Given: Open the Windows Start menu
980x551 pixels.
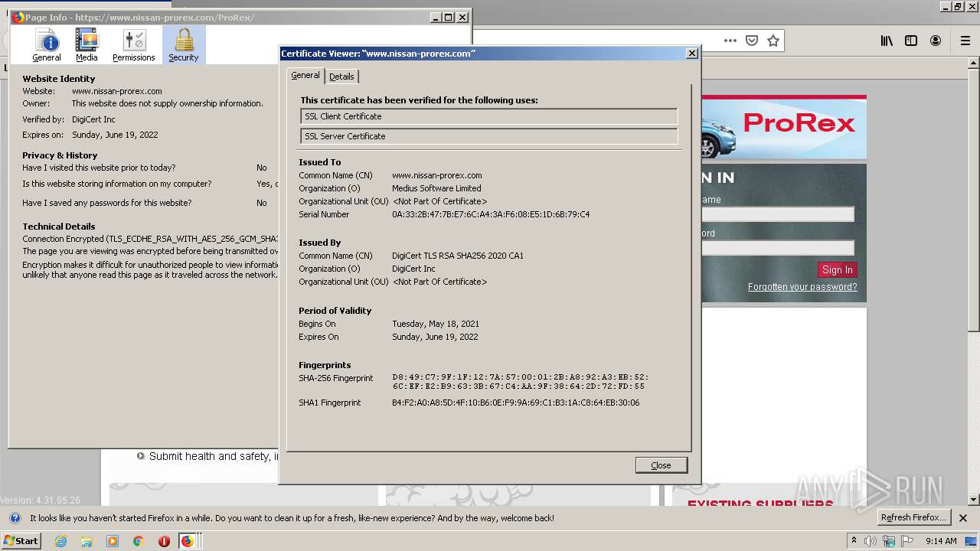Looking at the screenshot, I should 21,541.
